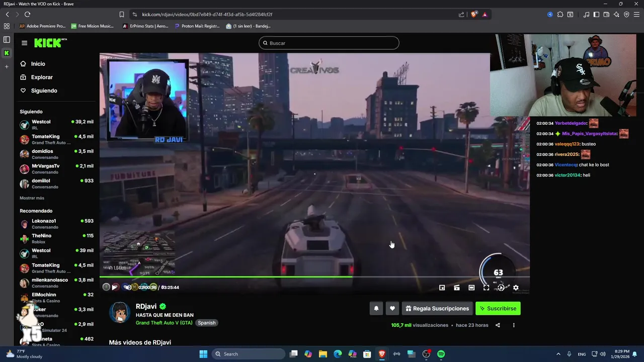Click the browser address bar URL
This screenshot has height=362, width=644.
pyautogui.click(x=207, y=15)
